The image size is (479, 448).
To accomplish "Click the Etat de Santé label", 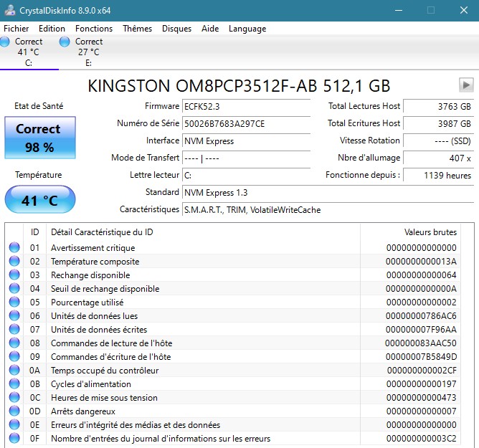I will point(39,106).
